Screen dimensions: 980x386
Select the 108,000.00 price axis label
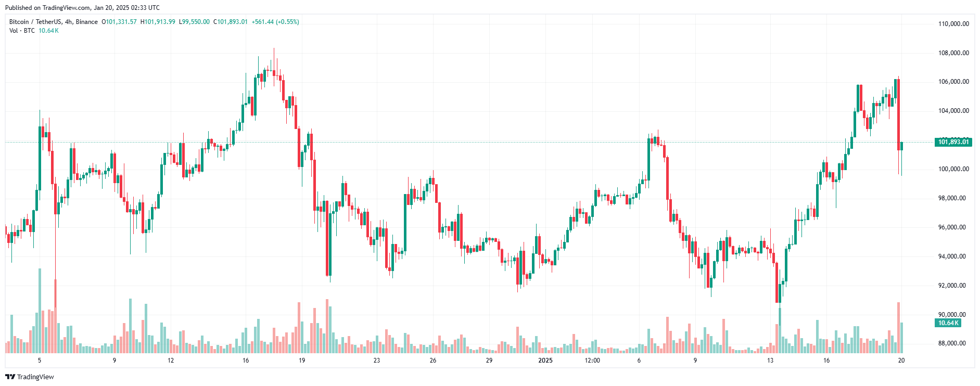953,53
